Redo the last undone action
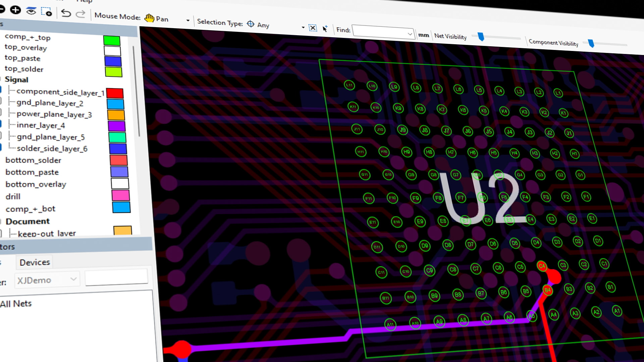This screenshot has height=362, width=644. [80, 14]
